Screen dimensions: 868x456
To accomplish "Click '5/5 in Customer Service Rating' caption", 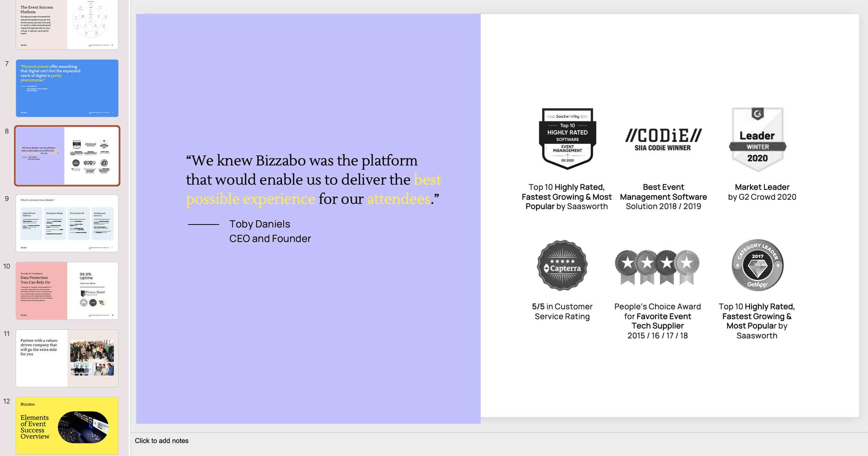I will point(562,311).
